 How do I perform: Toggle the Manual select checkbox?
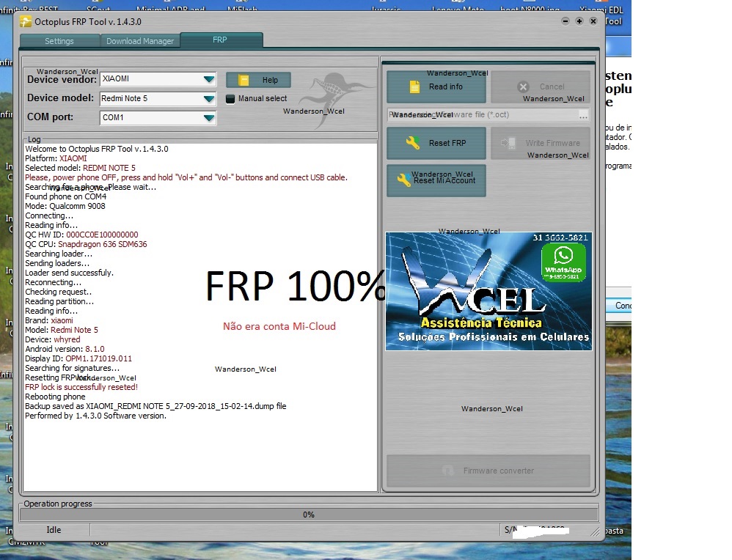(x=230, y=99)
